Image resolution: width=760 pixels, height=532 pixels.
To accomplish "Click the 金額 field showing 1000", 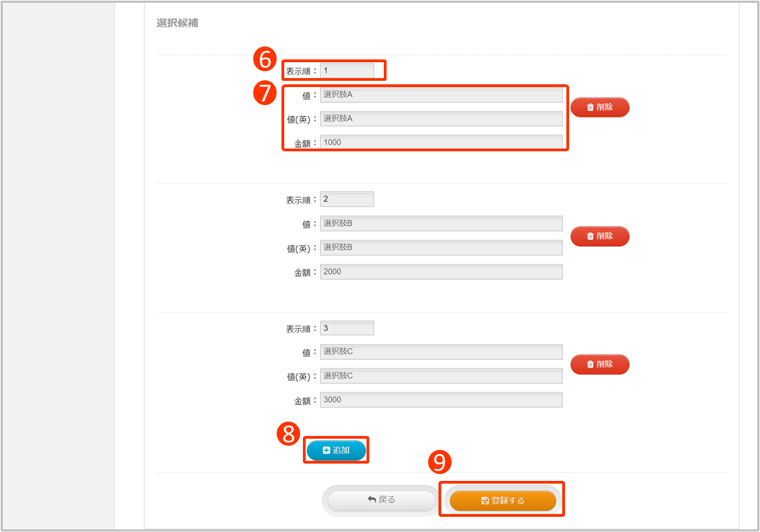I will [x=441, y=142].
